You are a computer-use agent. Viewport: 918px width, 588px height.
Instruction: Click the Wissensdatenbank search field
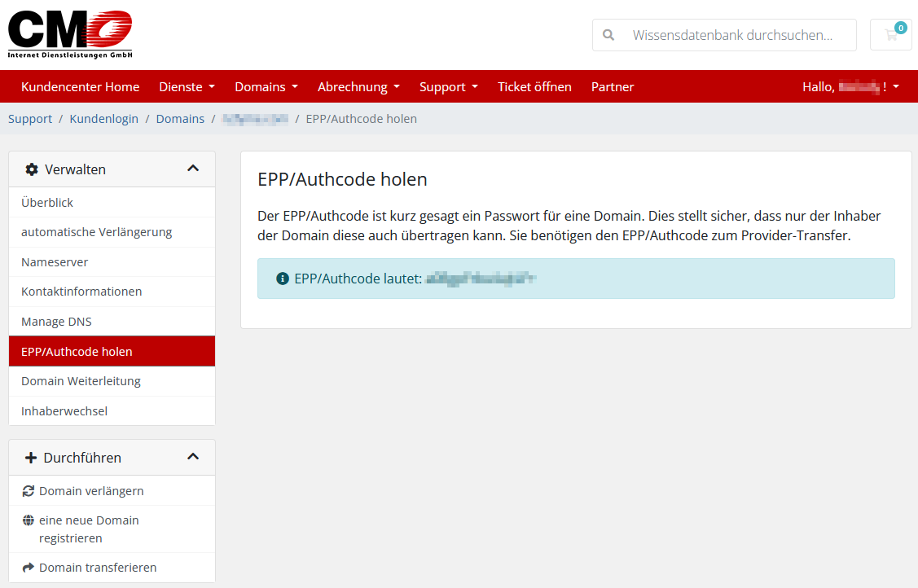pos(733,35)
